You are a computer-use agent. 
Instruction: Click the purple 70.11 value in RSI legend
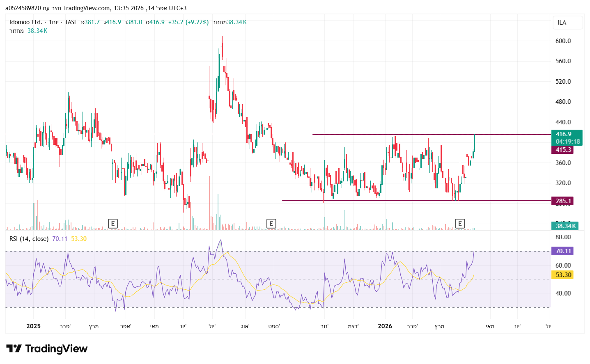60,239
